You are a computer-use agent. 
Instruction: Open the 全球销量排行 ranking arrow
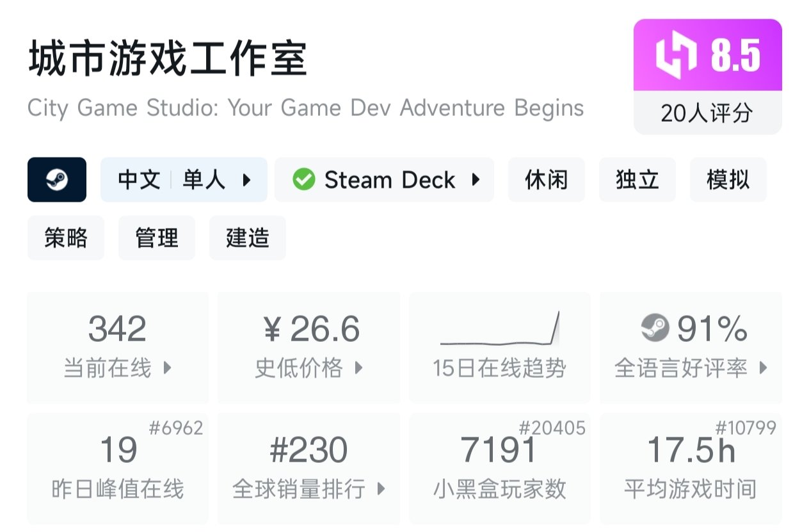381,490
